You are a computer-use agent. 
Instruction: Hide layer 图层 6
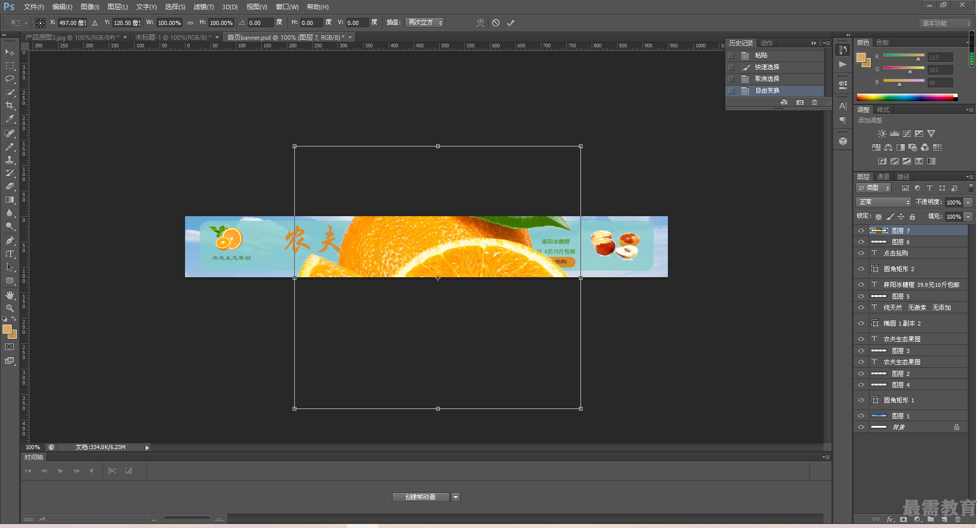[x=861, y=242]
